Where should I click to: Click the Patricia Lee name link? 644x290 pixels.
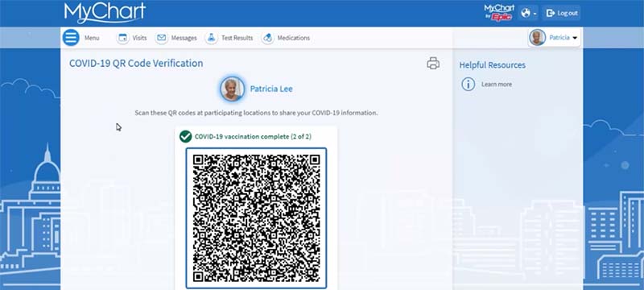[271, 89]
